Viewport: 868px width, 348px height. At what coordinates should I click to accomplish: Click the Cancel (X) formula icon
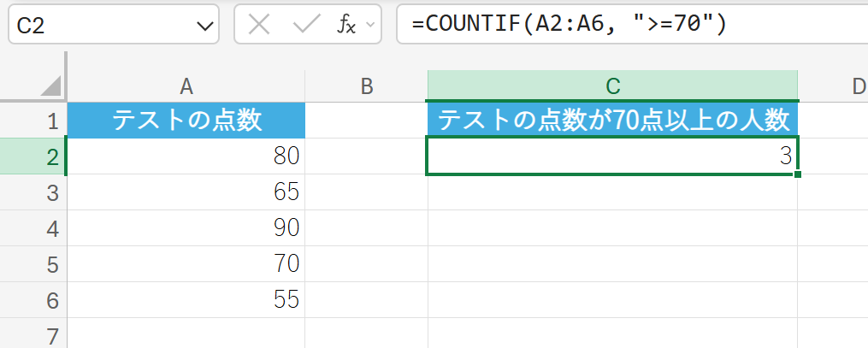(258, 26)
